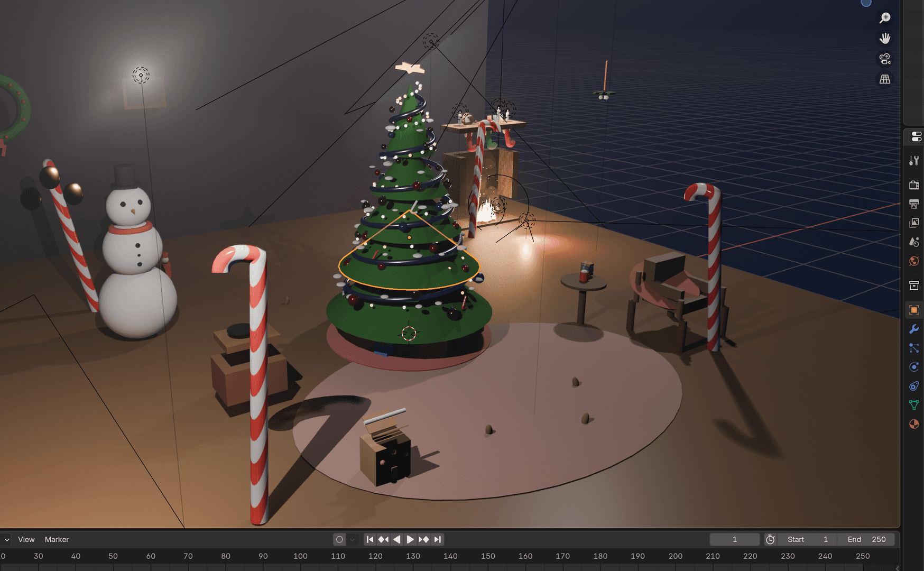The width and height of the screenshot is (924, 571).
Task: Expand the editor type selector top right
Action: tap(916, 137)
